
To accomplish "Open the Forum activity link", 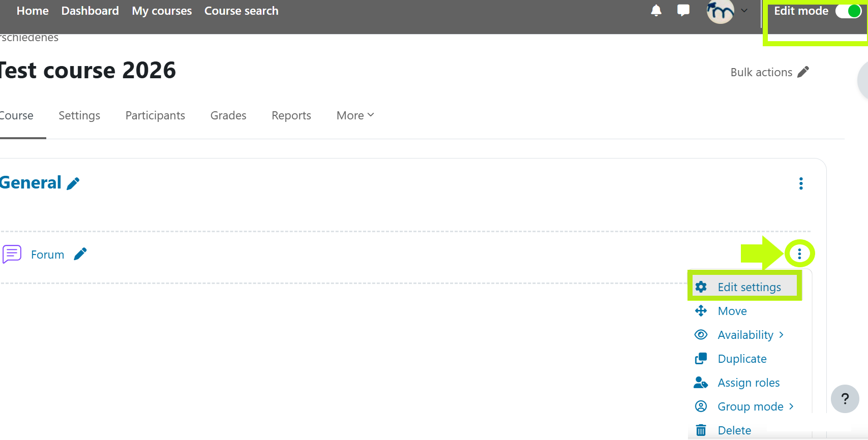I will pos(47,255).
